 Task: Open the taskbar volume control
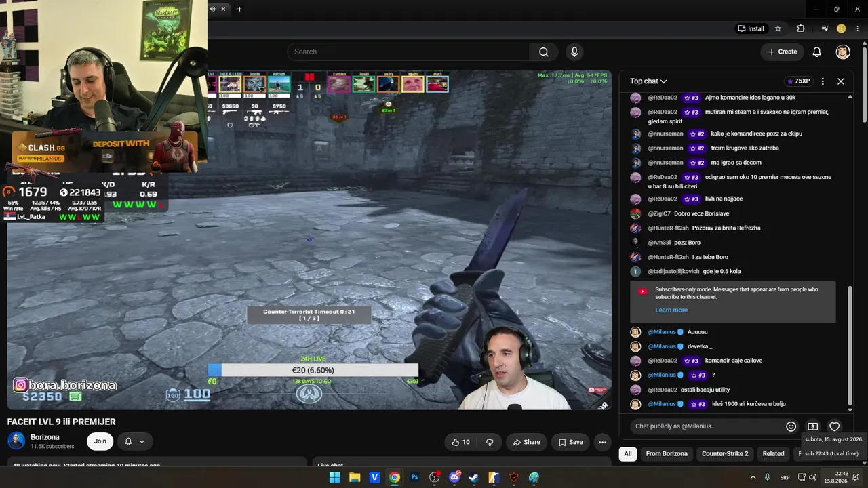point(812,477)
